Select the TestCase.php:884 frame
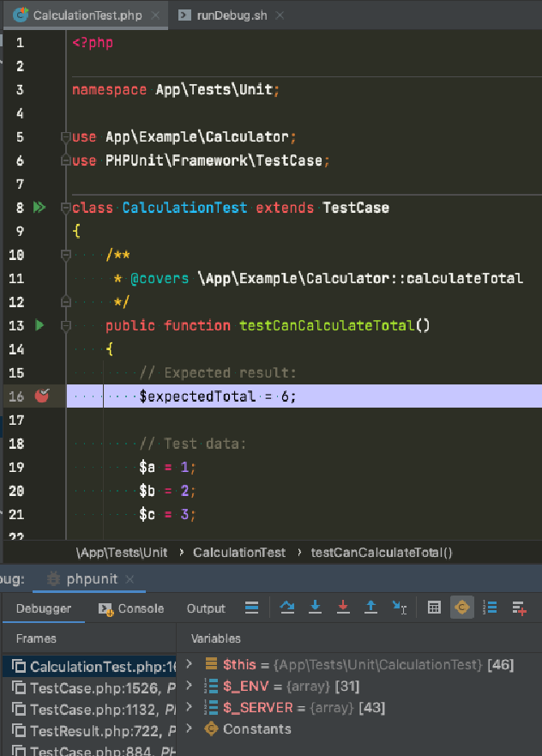This screenshot has width=542, height=756. click(89, 750)
